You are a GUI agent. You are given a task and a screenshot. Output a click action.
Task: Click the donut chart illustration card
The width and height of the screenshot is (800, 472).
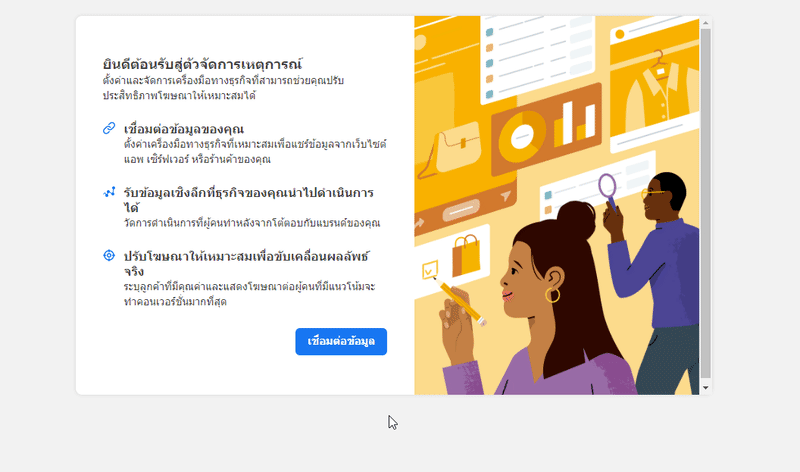pyautogui.click(x=546, y=129)
